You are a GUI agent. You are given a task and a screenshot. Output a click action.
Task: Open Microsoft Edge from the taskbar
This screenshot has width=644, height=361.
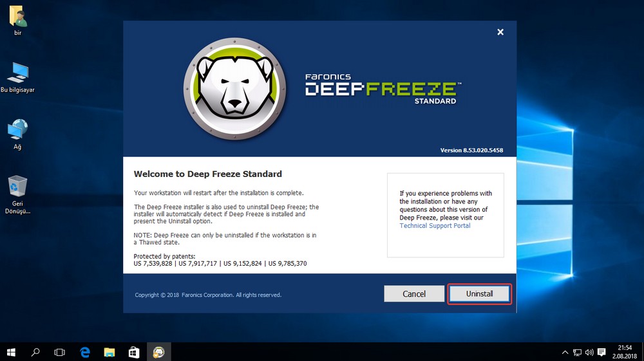(x=84, y=352)
